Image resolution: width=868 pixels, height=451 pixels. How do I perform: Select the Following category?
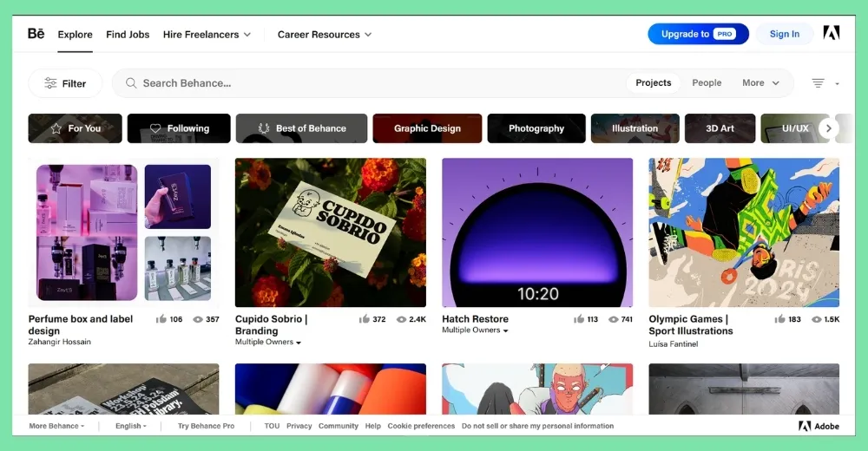pyautogui.click(x=179, y=128)
